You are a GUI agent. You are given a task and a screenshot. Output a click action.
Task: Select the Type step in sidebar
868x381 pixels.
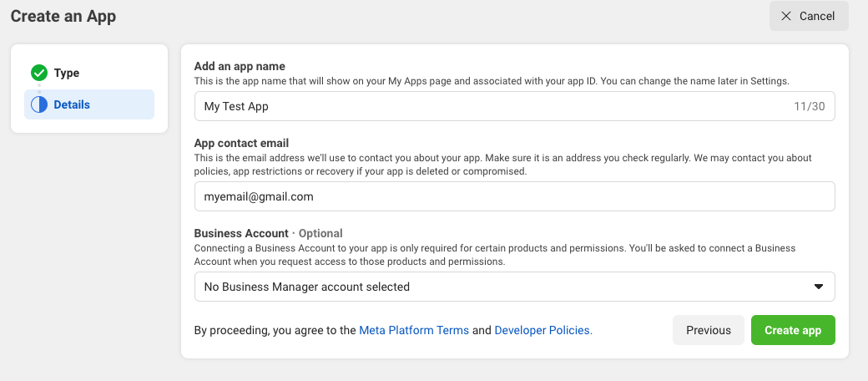(67, 73)
